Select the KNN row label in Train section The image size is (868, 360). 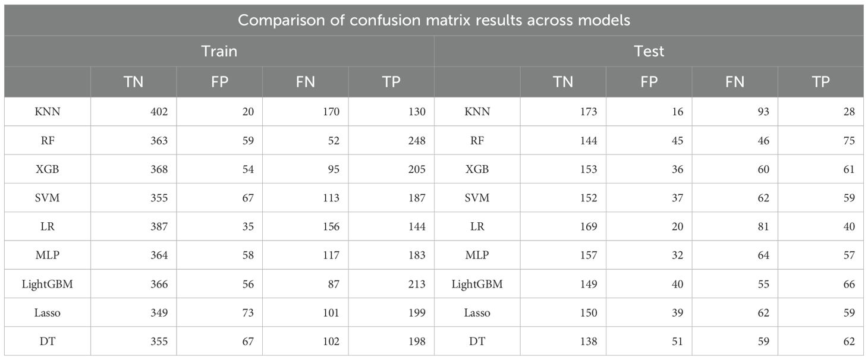click(x=48, y=112)
